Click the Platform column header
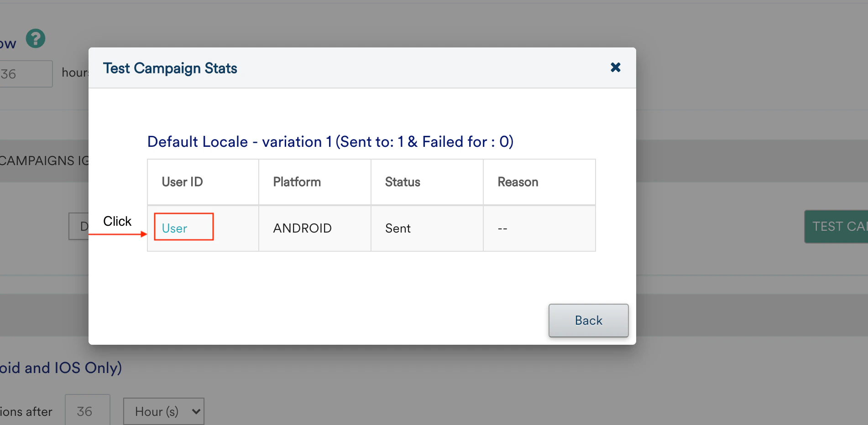The width and height of the screenshot is (868, 425). point(297,182)
